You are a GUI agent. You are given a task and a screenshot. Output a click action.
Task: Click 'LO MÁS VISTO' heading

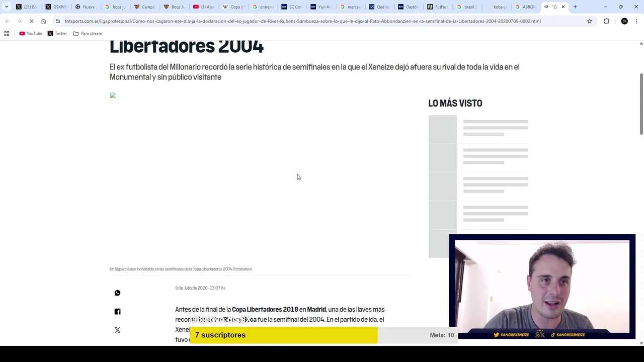pos(455,103)
